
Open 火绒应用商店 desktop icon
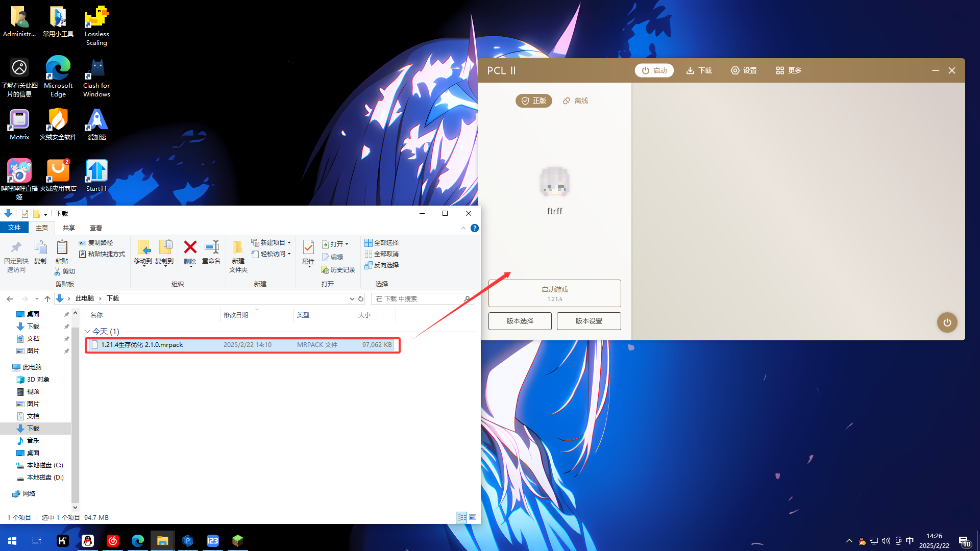click(58, 176)
